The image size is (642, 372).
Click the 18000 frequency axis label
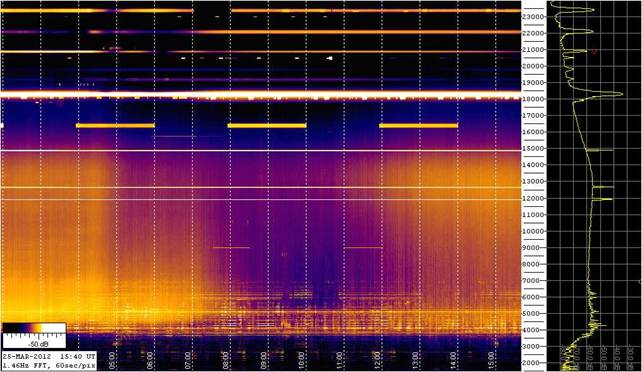tap(533, 99)
